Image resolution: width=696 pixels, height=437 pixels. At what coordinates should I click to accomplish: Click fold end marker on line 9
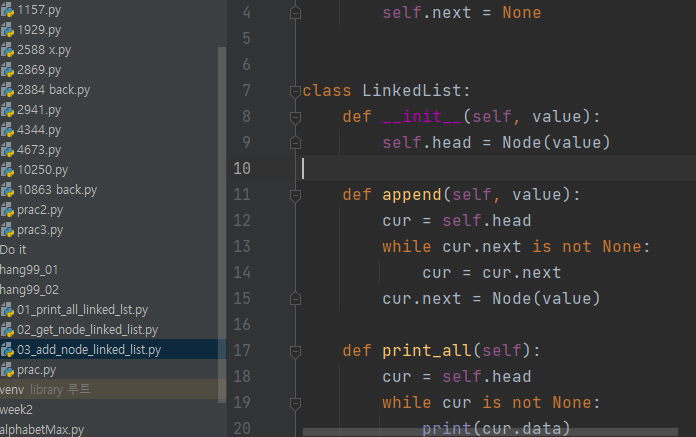295,143
